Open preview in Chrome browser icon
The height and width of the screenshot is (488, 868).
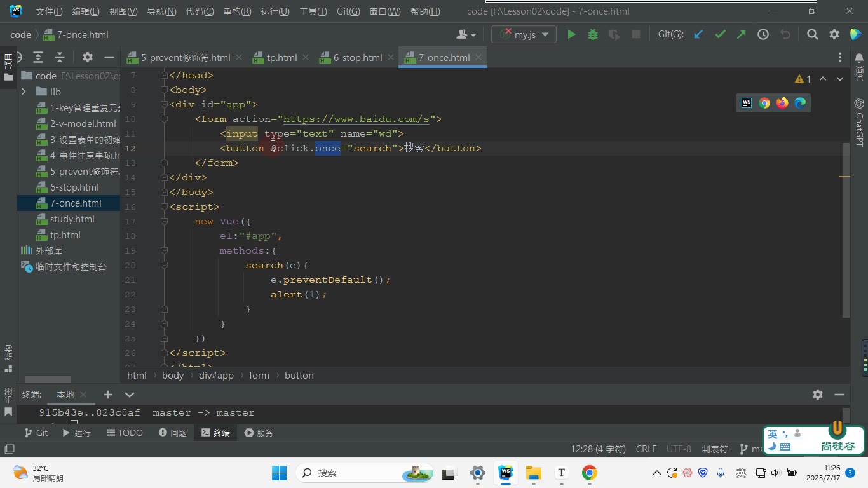pos(764,103)
